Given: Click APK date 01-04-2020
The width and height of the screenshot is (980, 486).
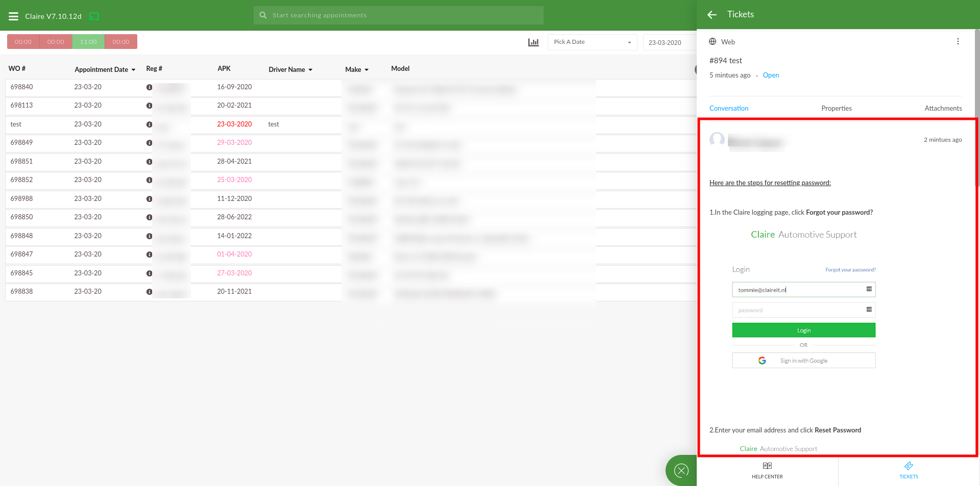Looking at the screenshot, I should 234,254.
